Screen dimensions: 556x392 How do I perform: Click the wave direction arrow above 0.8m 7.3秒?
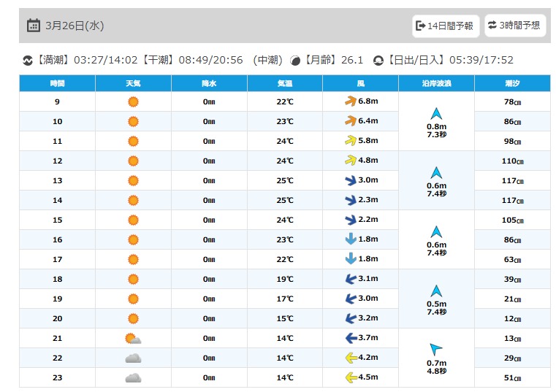[x=436, y=114]
